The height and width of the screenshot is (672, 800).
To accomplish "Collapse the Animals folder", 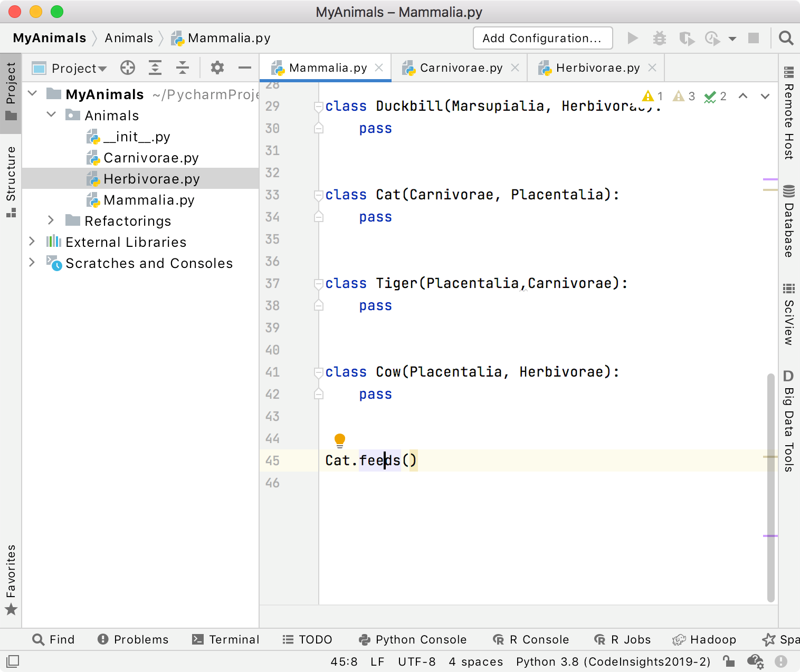I will pos(51,115).
